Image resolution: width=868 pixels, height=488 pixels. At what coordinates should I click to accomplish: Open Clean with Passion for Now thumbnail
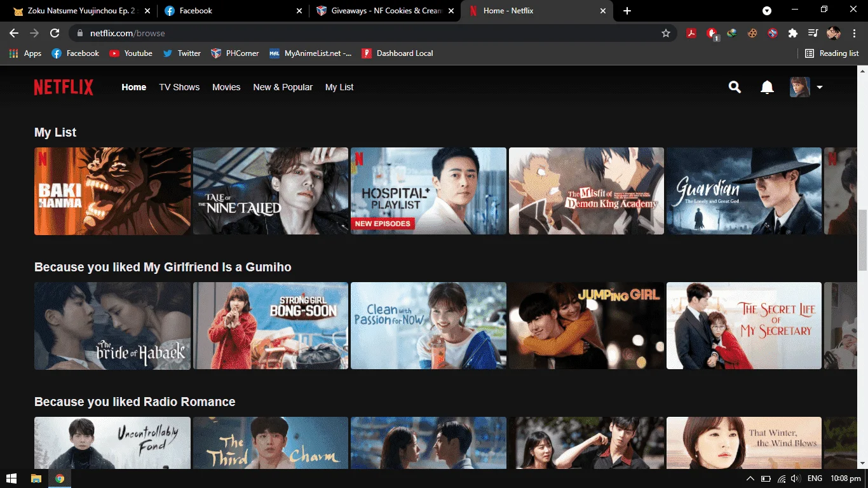coord(428,326)
